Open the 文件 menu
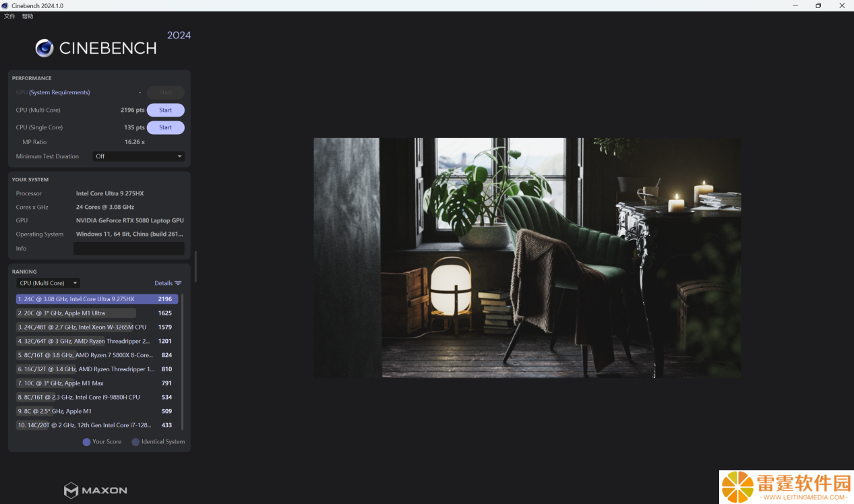Screen dimensions: 854x504 9,16
